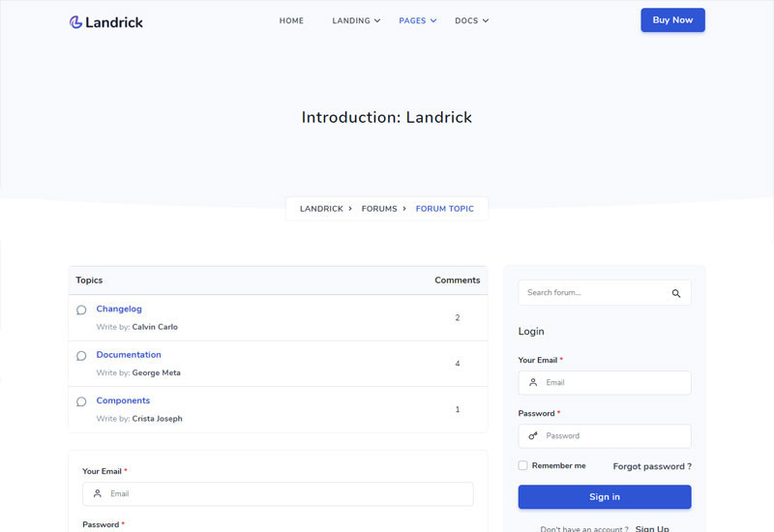This screenshot has width=774, height=532.
Task: Click comment count 1 in Components row
Action: click(458, 409)
